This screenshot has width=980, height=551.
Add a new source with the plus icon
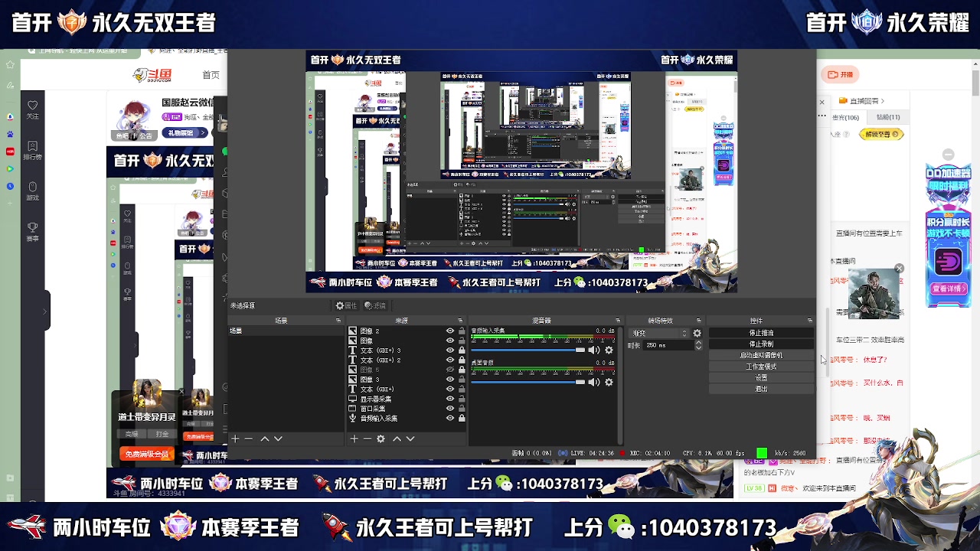(354, 439)
